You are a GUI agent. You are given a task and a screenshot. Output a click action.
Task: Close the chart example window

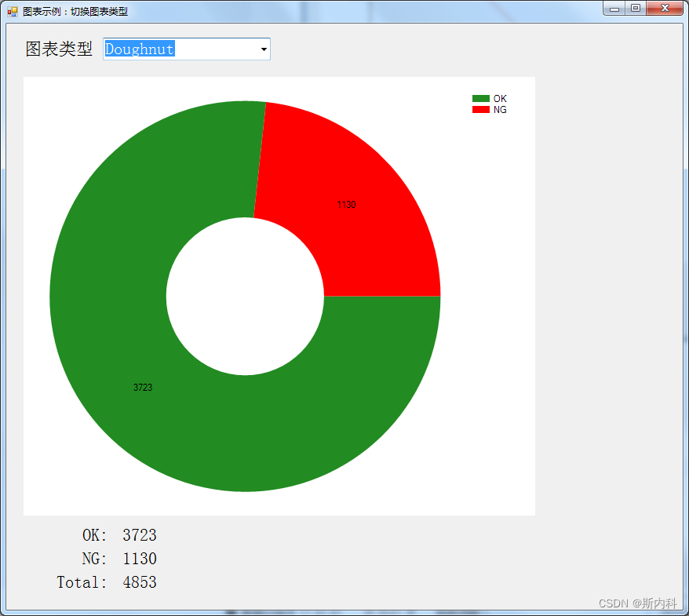click(x=665, y=9)
